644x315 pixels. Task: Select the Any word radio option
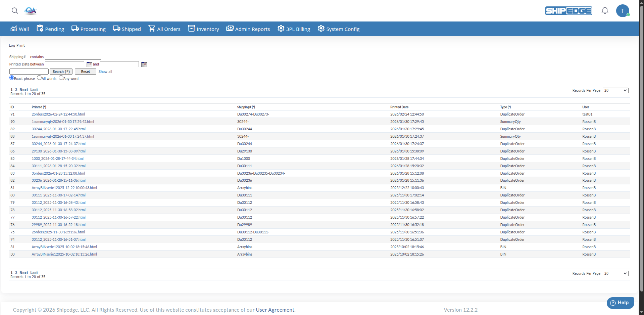click(x=61, y=78)
